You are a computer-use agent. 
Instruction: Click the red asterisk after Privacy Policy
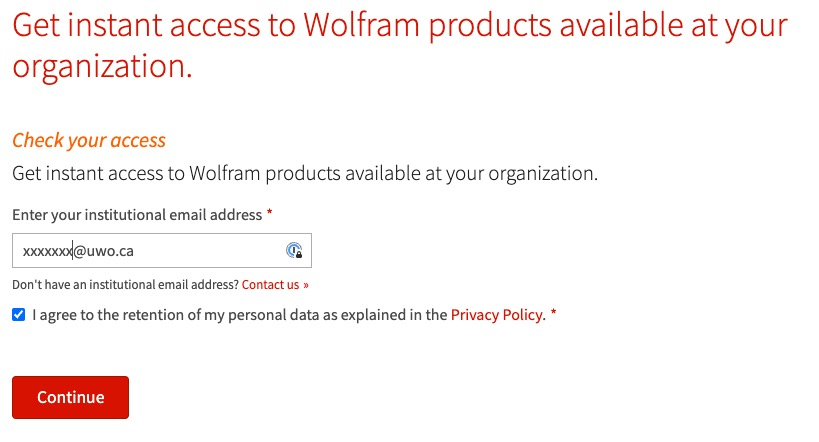554,312
